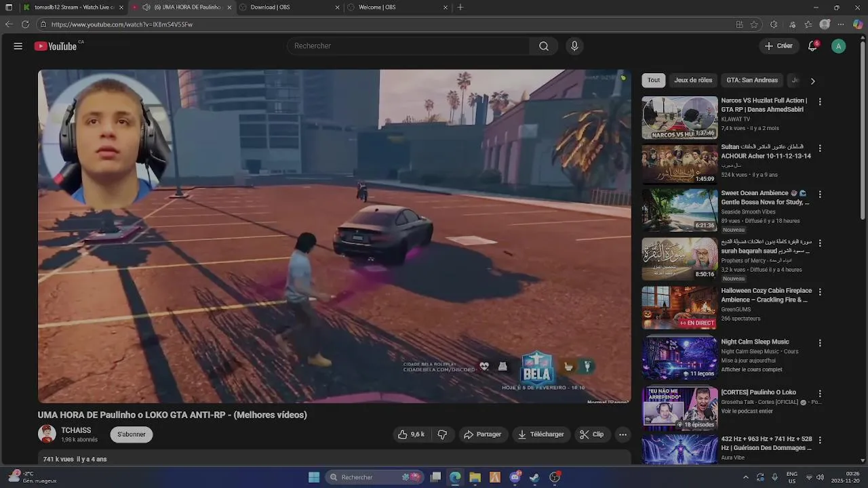The width and height of the screenshot is (868, 488).
Task: Click the video title UMA HORA DE Paulinho
Action: click(172, 415)
